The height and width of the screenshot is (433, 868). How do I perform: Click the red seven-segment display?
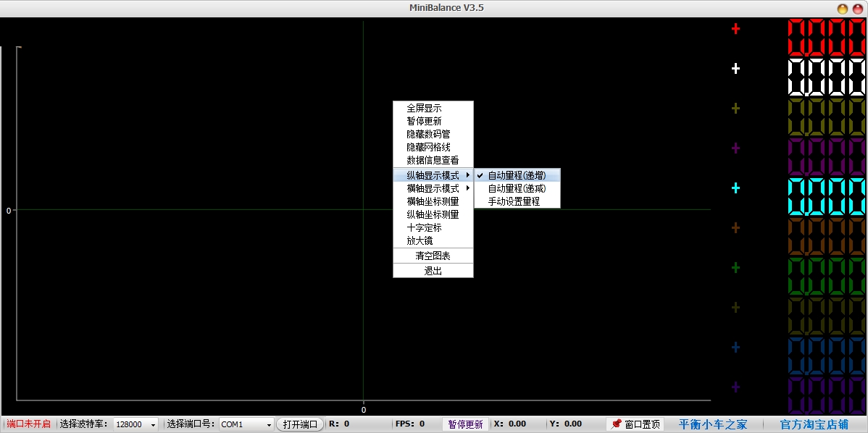point(827,37)
